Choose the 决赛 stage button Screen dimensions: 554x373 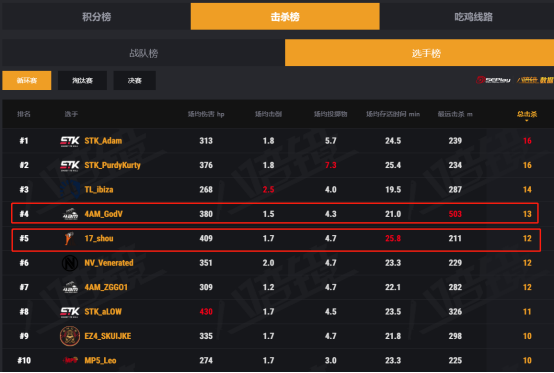(x=135, y=81)
